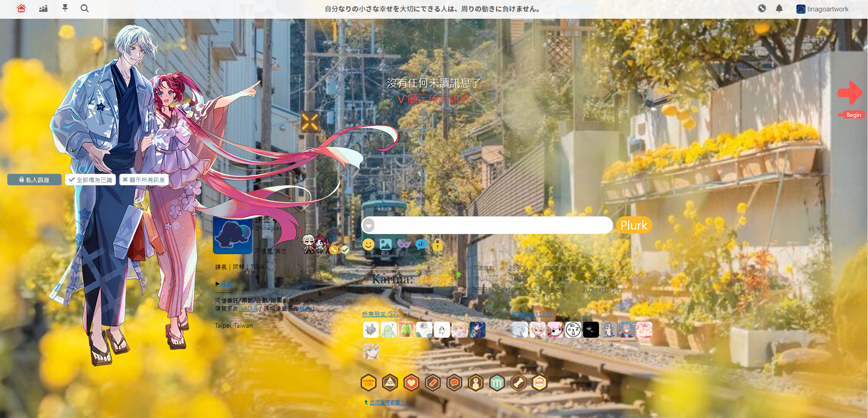
Task: Click the display name '課長 | 阿鰻 | TINA'
Action: click(x=240, y=267)
